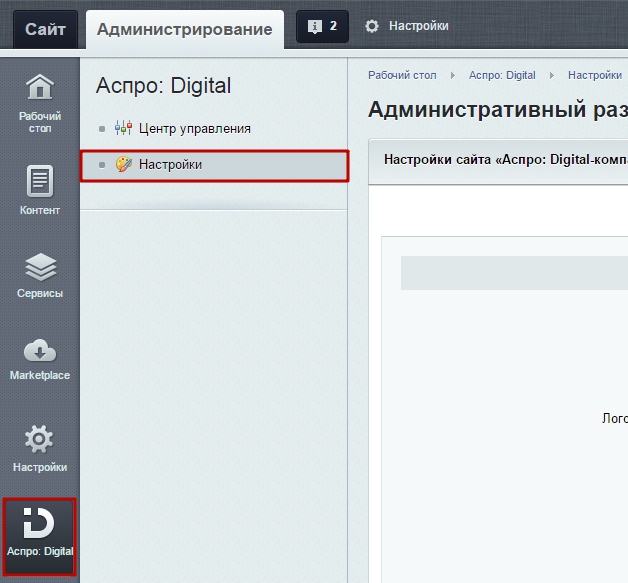Screen dimensions: 628x583
Task: Click the Центр управления sliders icon
Action: pos(123,128)
